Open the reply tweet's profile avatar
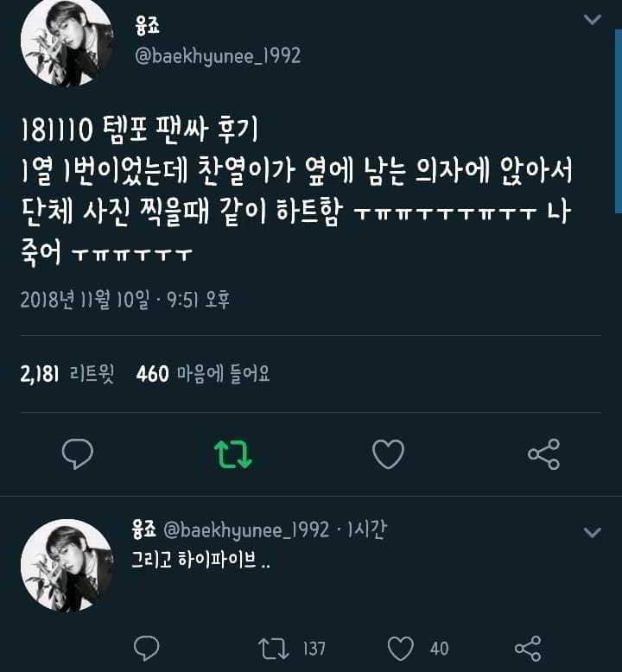Image resolution: width=622 pixels, height=672 pixels. click(x=67, y=565)
